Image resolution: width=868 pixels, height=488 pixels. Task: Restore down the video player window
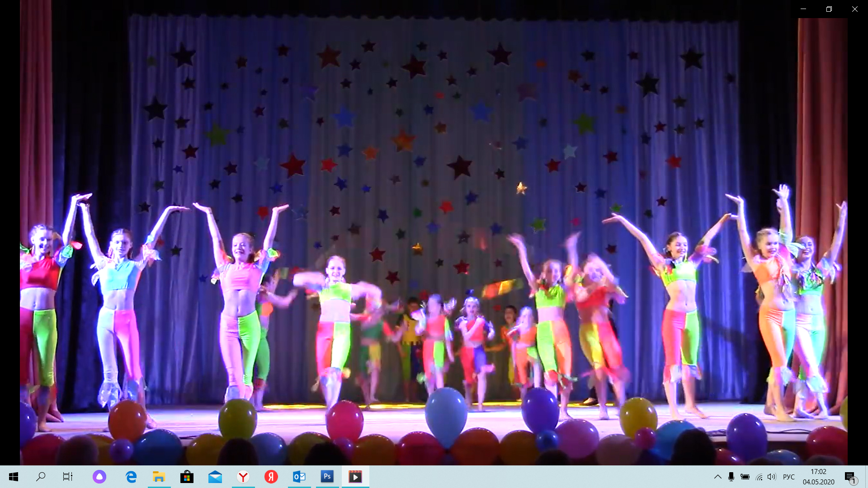pyautogui.click(x=829, y=9)
